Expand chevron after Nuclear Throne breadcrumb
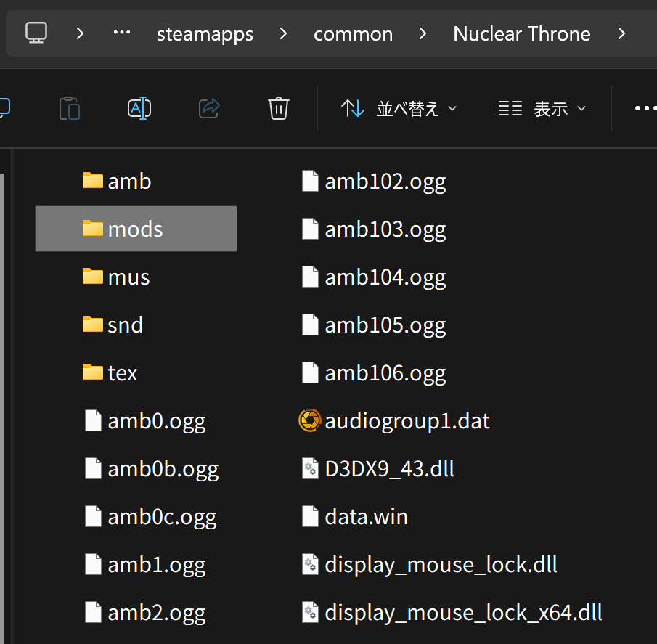This screenshot has width=657, height=644. (621, 33)
